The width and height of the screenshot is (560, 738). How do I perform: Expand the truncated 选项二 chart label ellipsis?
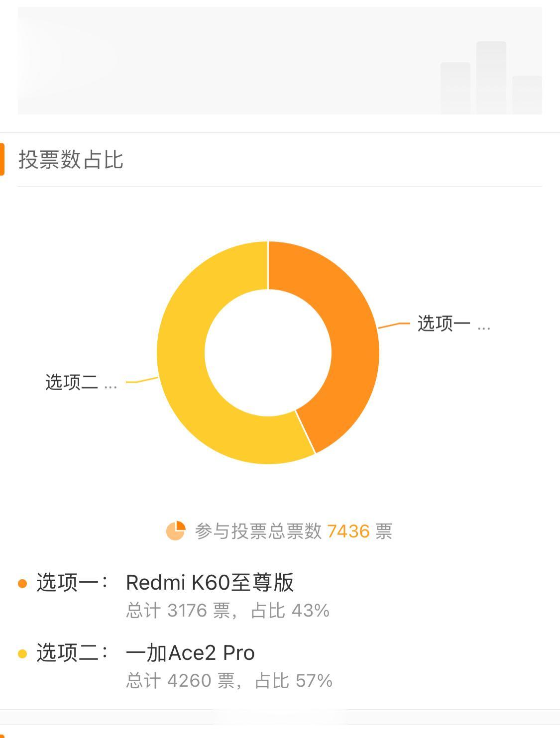click(110, 386)
